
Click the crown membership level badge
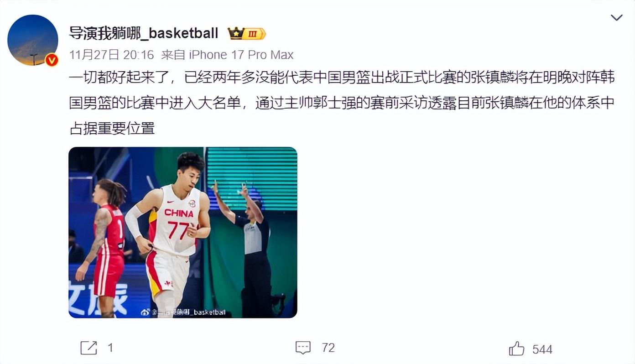pos(247,34)
